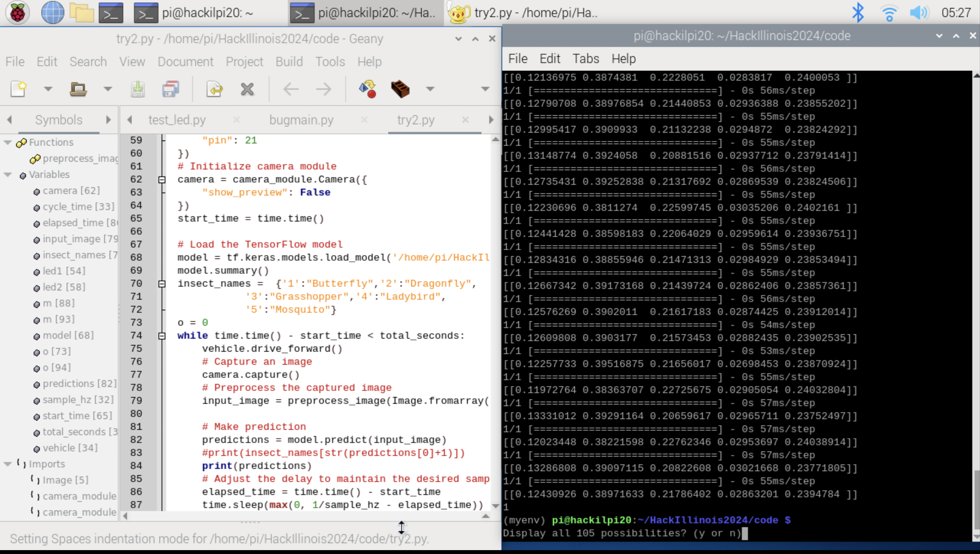The image size is (980, 554).
Task: Click the save file toolbar icon
Action: click(x=138, y=89)
